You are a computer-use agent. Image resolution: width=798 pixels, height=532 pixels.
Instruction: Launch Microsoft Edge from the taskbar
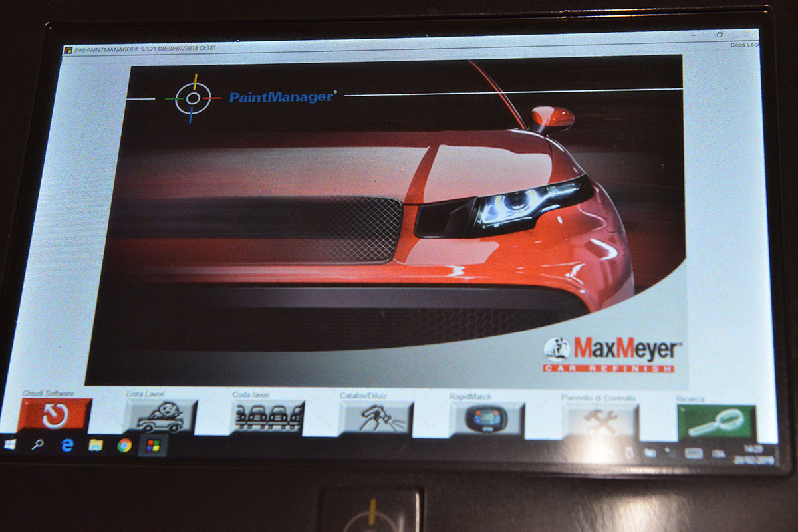tap(67, 446)
